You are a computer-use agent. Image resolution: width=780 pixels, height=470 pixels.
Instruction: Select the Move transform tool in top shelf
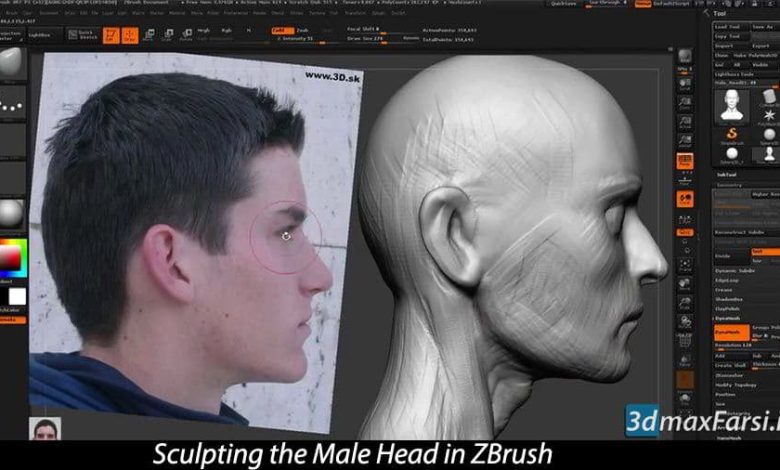coord(149,35)
